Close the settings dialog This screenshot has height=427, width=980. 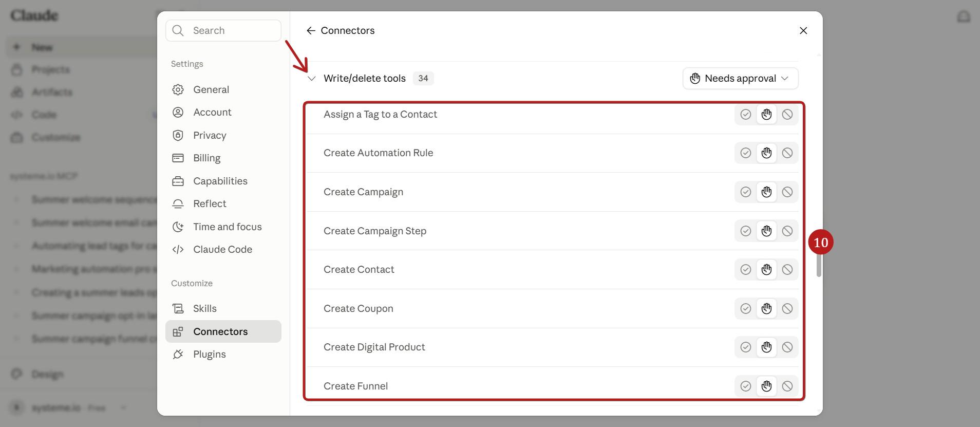(x=803, y=30)
